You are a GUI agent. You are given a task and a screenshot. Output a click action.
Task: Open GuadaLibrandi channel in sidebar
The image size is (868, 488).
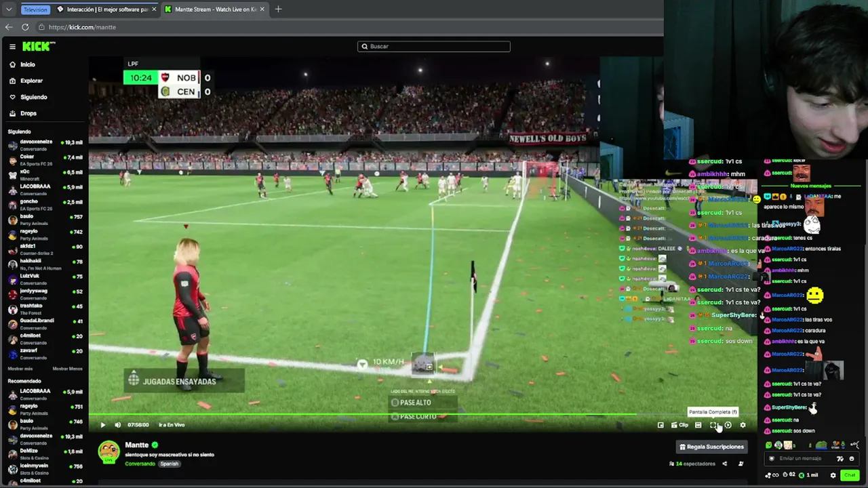click(x=45, y=324)
